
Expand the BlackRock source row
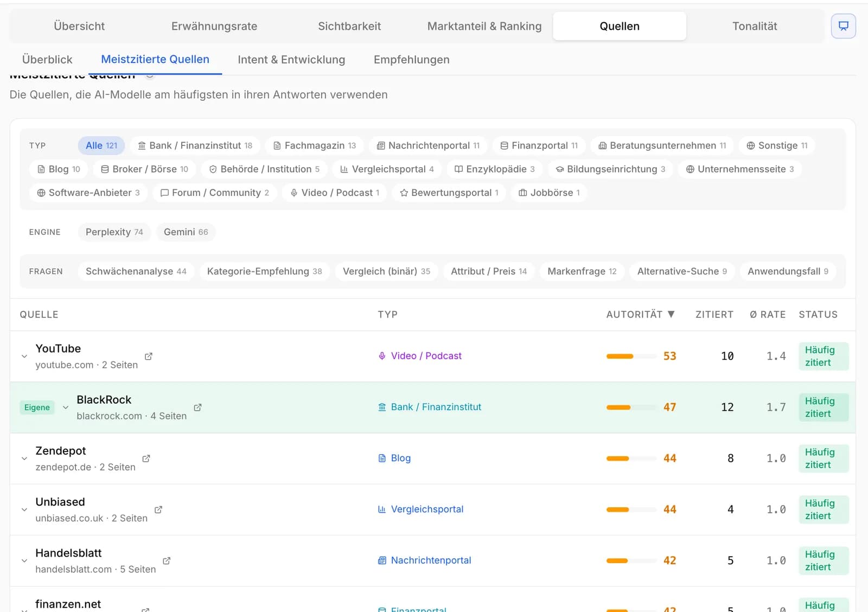pyautogui.click(x=66, y=407)
